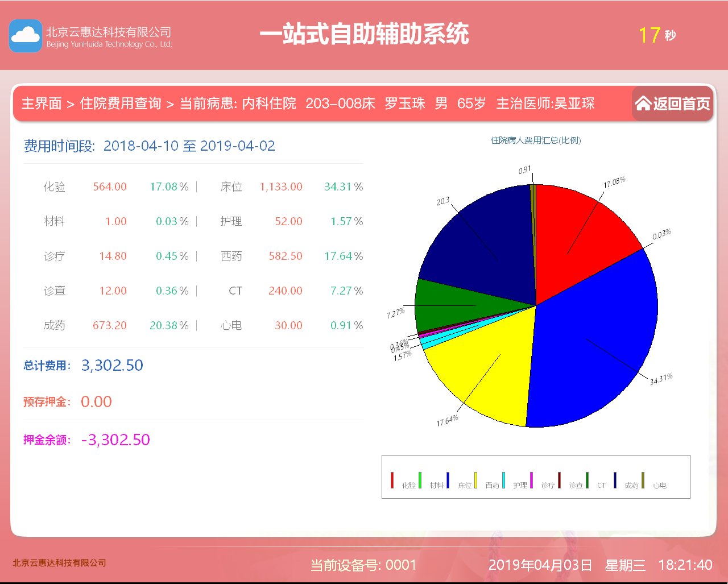Click the 成药 fee label
Viewport: 728px width, 584px height.
click(x=55, y=325)
